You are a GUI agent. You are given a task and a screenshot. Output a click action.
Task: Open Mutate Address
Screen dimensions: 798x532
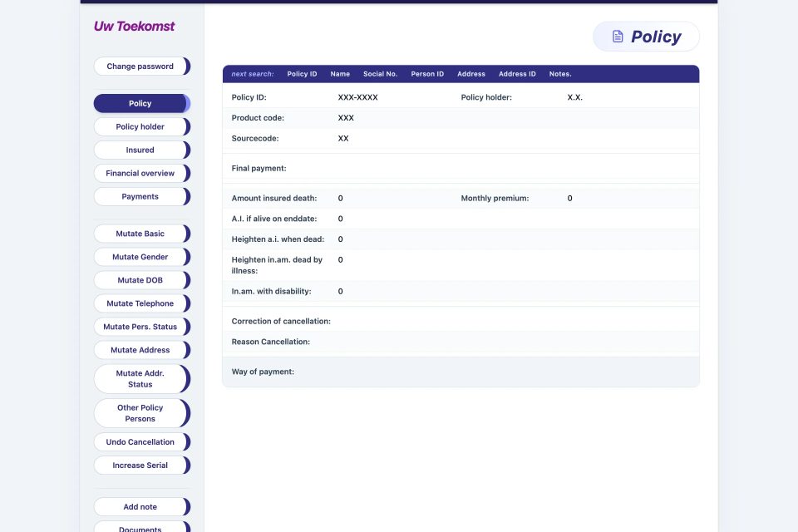[x=141, y=350]
